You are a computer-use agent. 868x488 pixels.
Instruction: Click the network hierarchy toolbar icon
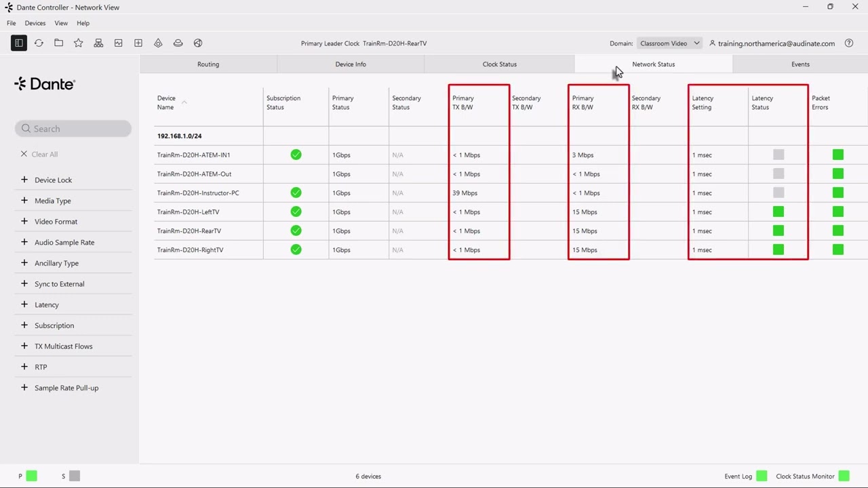pyautogui.click(x=98, y=43)
